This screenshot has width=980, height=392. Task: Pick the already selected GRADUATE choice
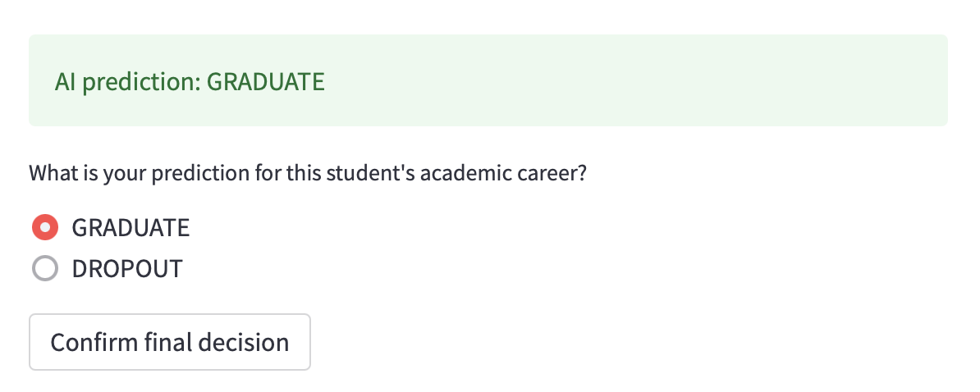(x=44, y=227)
